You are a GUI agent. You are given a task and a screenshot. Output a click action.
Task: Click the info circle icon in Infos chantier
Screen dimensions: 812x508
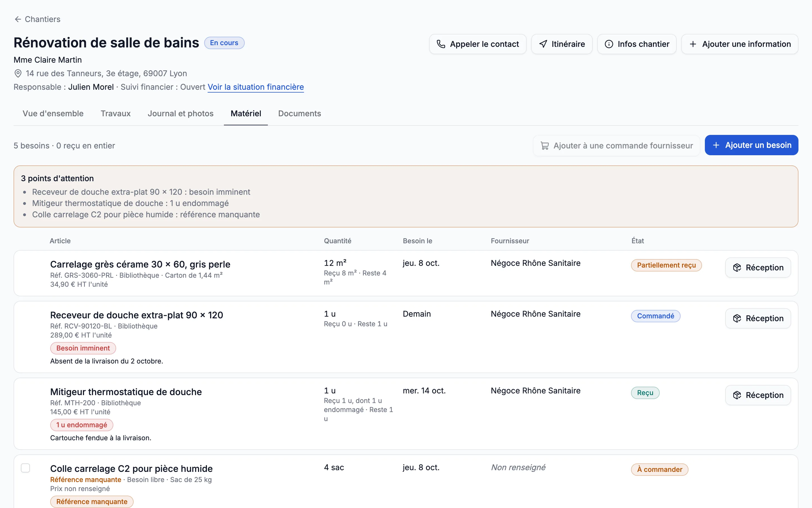coord(609,44)
